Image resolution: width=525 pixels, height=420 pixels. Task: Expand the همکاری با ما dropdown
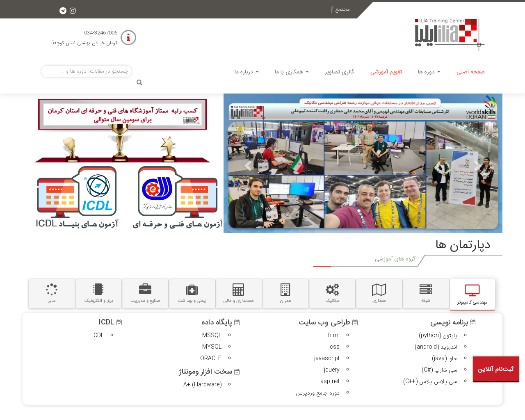click(x=291, y=71)
